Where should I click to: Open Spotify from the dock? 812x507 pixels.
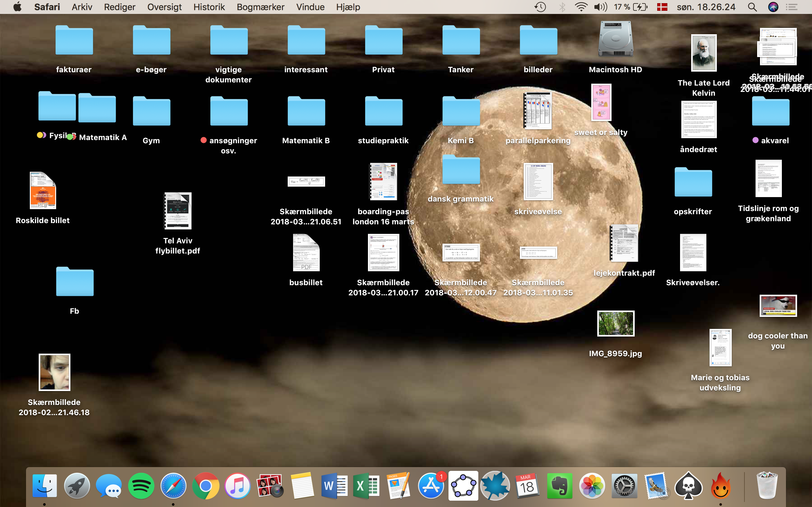click(x=141, y=486)
